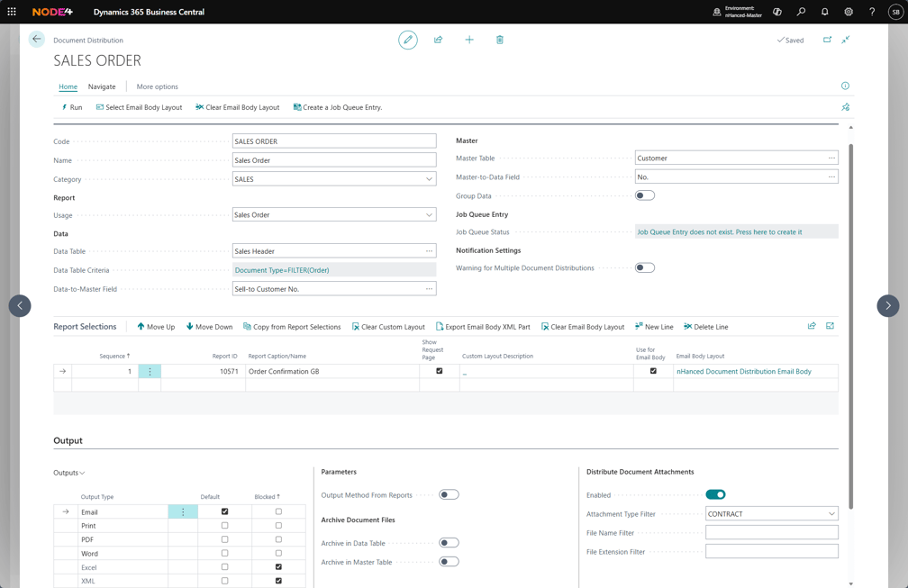The width and height of the screenshot is (908, 588).
Task: Toggle Archive in Master Table
Action: pos(449,561)
